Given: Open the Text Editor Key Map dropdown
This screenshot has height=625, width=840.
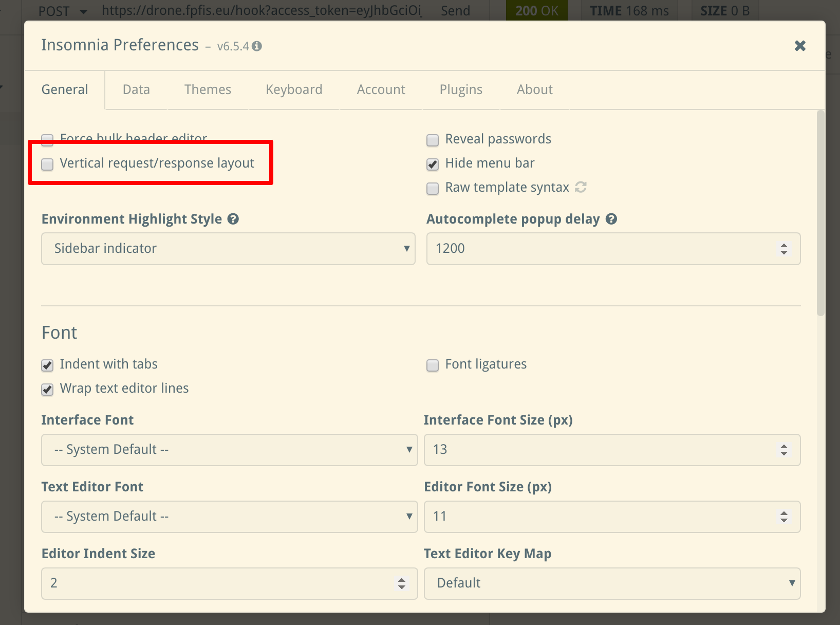Looking at the screenshot, I should tap(612, 583).
